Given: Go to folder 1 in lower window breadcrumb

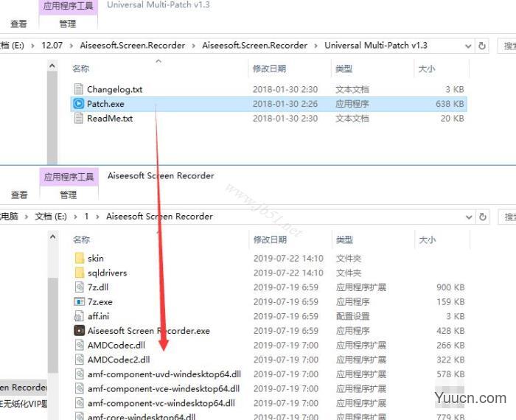Looking at the screenshot, I should [86, 217].
